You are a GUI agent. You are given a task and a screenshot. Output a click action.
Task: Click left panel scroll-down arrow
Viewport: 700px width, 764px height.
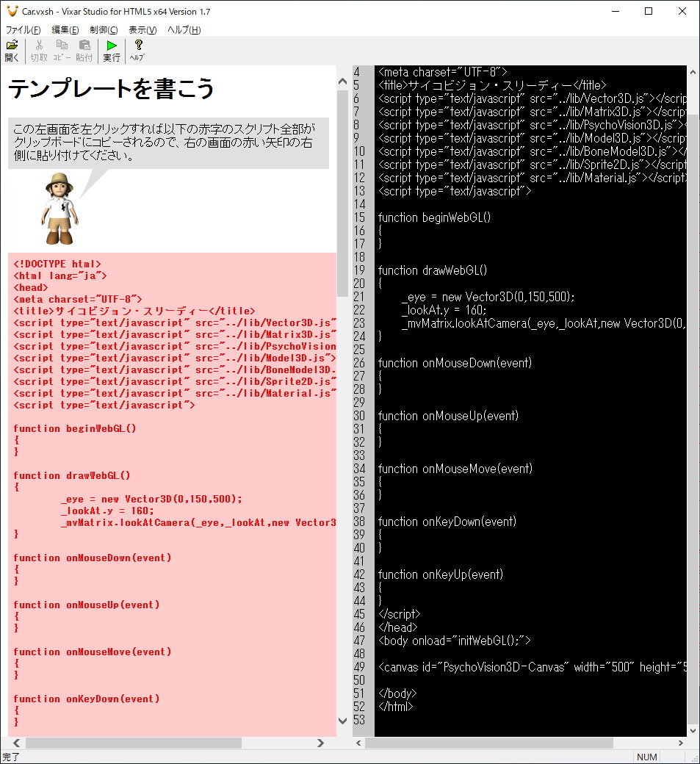(342, 721)
